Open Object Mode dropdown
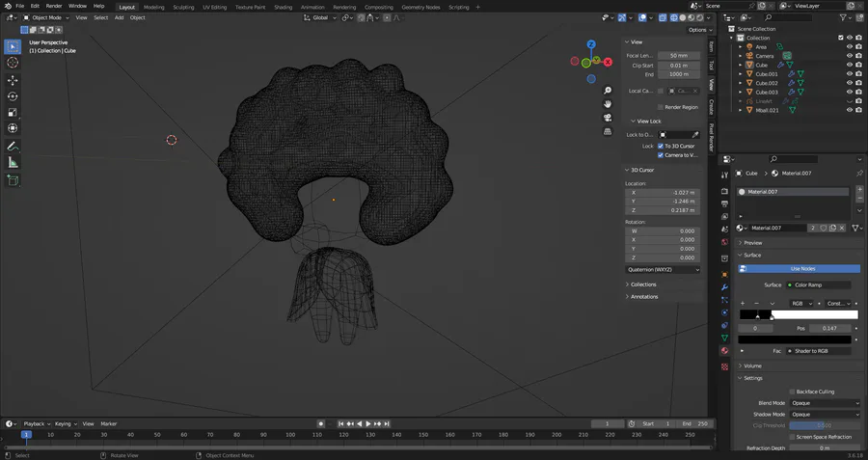 46,17
